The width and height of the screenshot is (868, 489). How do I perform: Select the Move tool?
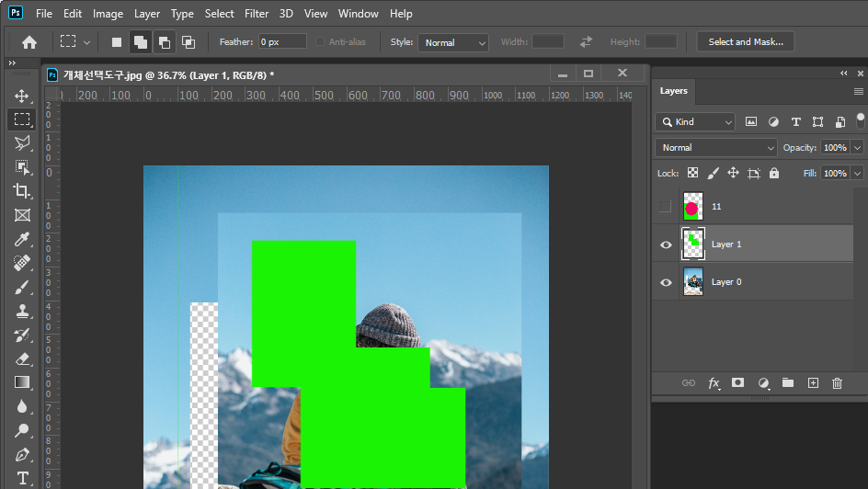coord(21,96)
